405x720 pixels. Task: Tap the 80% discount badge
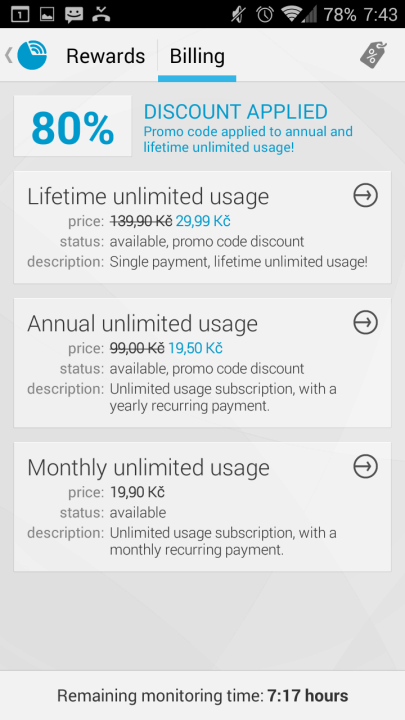click(x=73, y=126)
